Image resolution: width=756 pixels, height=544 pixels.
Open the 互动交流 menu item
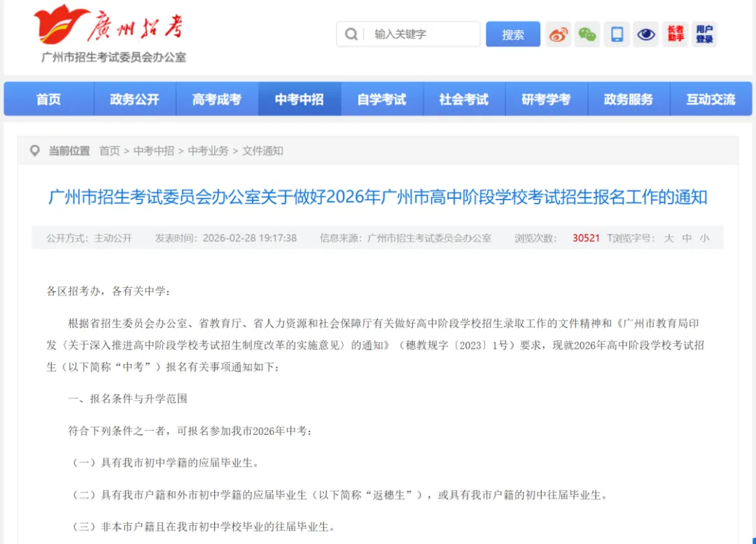click(711, 99)
